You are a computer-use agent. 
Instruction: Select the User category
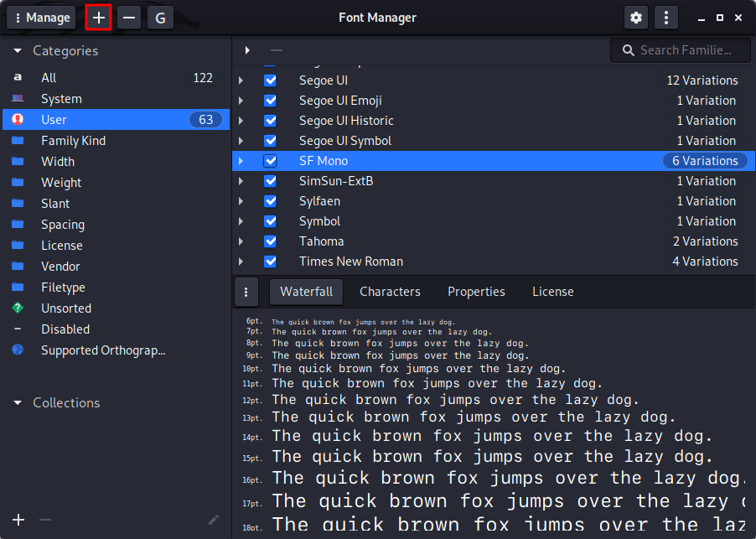coord(116,120)
